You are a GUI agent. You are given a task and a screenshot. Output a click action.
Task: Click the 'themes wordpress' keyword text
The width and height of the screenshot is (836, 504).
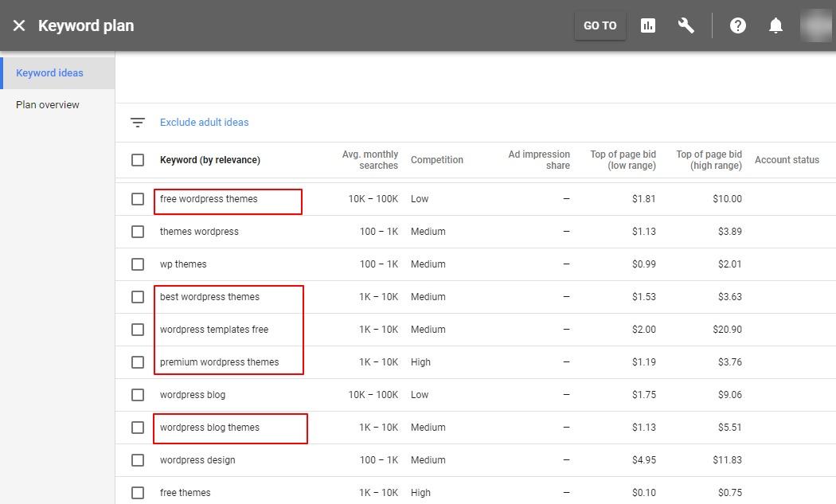click(x=199, y=232)
